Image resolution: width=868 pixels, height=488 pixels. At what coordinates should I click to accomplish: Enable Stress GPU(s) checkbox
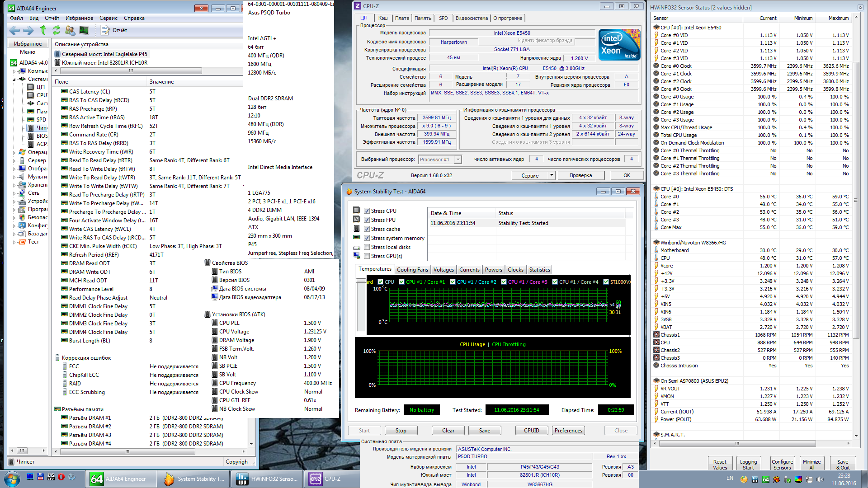[x=367, y=256]
